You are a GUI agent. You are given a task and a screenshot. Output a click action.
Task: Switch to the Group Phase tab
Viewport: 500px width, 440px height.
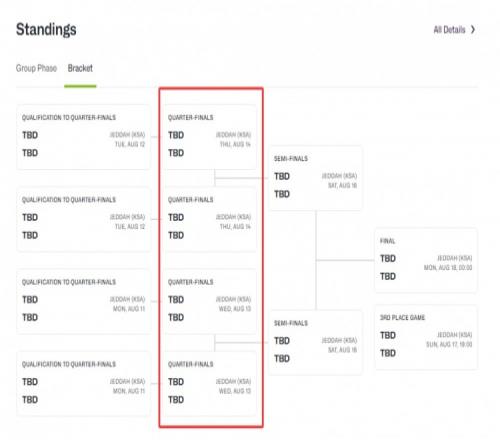(x=36, y=68)
